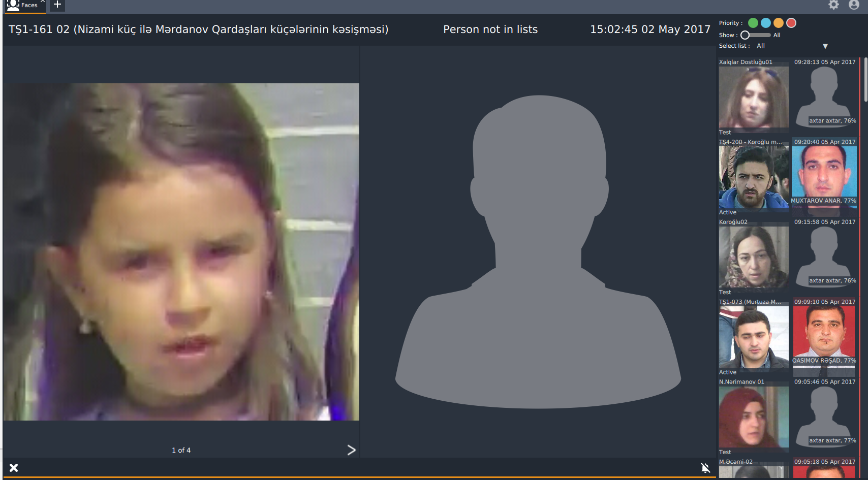
Task: Toggle the muted notification bell icon
Action: [705, 468]
